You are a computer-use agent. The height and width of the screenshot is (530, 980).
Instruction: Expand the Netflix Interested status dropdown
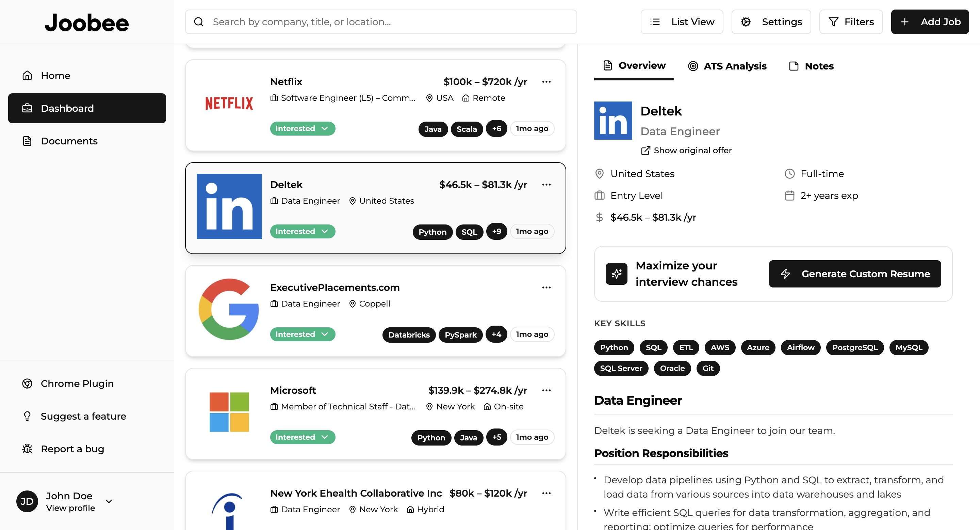[303, 129]
